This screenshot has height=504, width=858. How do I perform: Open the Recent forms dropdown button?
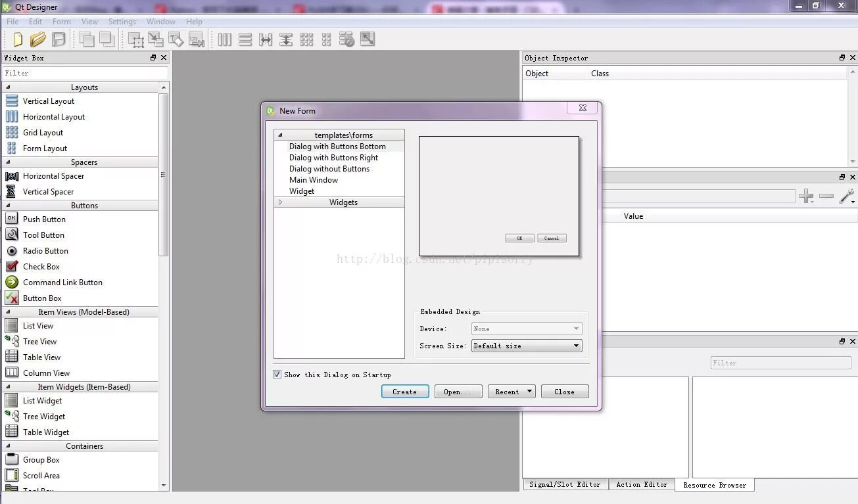click(x=512, y=392)
